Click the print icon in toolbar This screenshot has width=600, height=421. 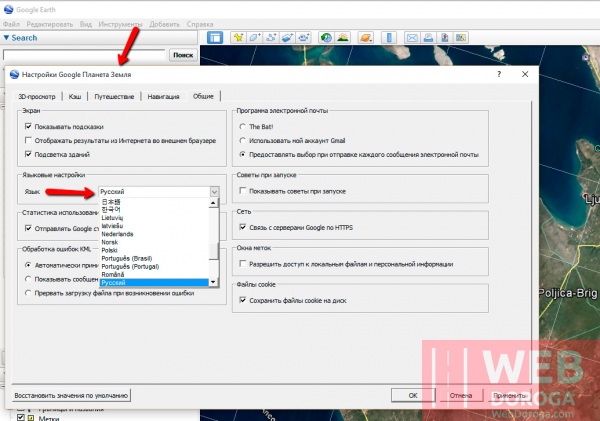tap(429, 38)
